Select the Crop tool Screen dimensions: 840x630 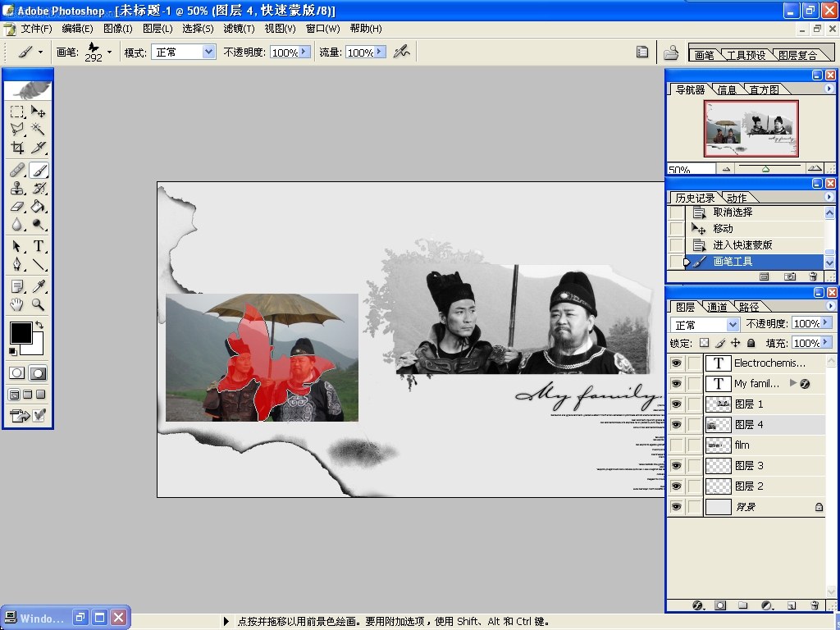(17, 148)
